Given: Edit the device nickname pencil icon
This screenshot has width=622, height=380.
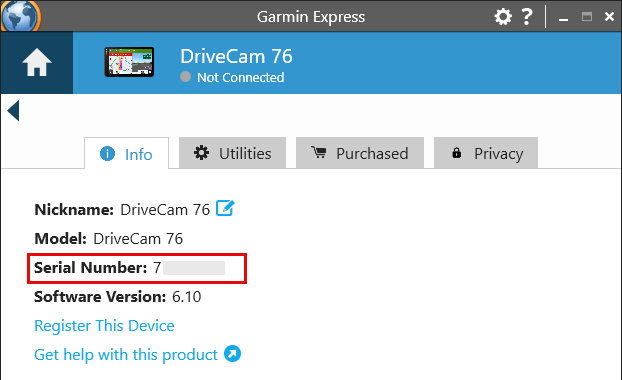Looking at the screenshot, I should pyautogui.click(x=225, y=208).
